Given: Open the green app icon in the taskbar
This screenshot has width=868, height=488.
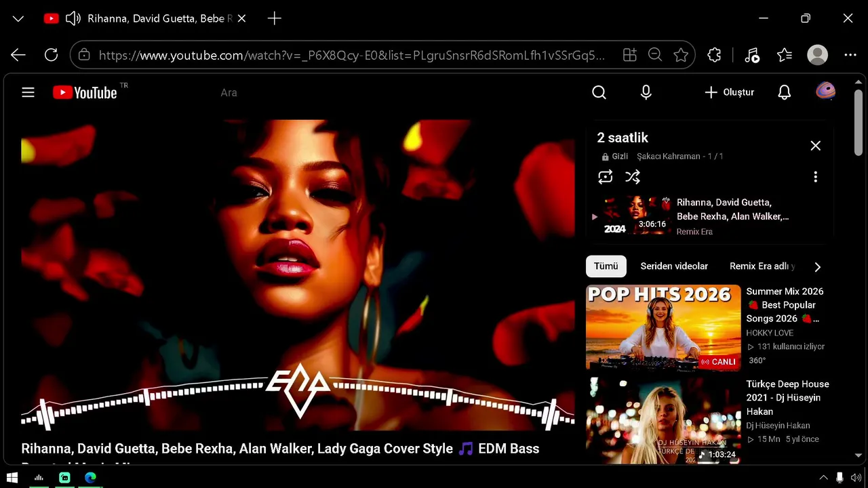Looking at the screenshot, I should pos(64,478).
